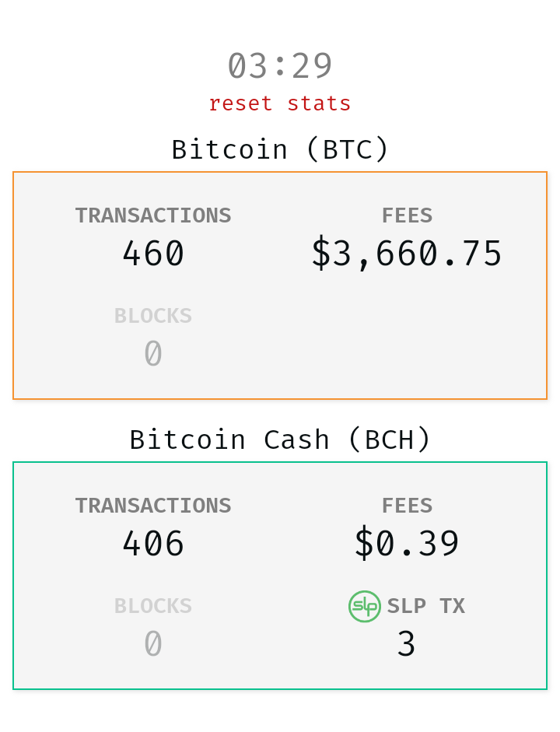The width and height of the screenshot is (560, 732).
Task: Select the Bitcoin (BTC) heading
Action: point(279,149)
